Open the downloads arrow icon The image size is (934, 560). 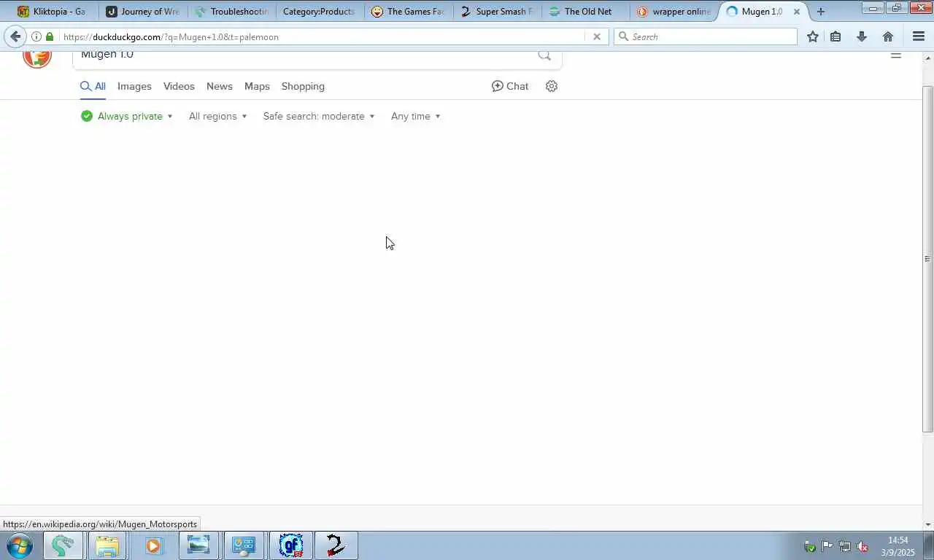[x=862, y=36]
